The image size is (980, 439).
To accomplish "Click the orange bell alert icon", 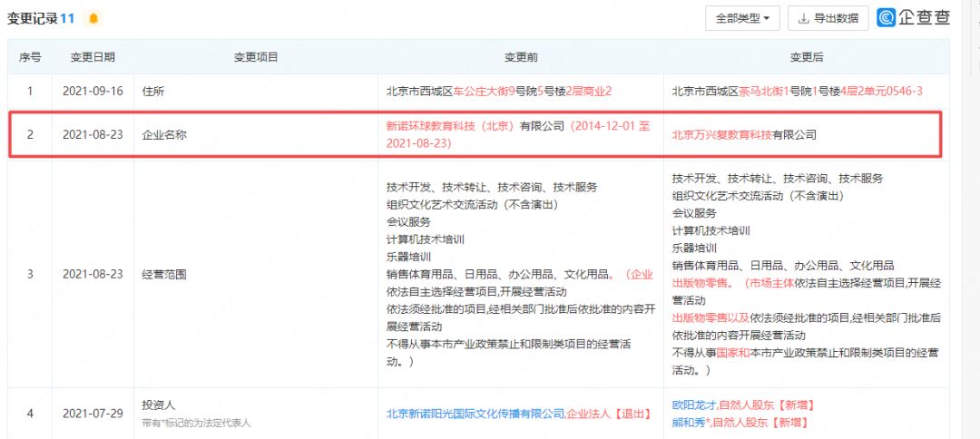I will (93, 18).
